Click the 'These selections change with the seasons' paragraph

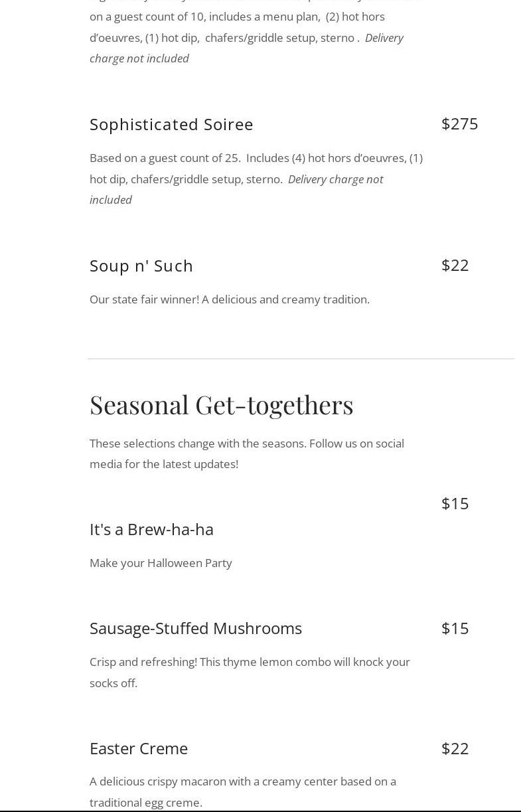tap(246, 453)
